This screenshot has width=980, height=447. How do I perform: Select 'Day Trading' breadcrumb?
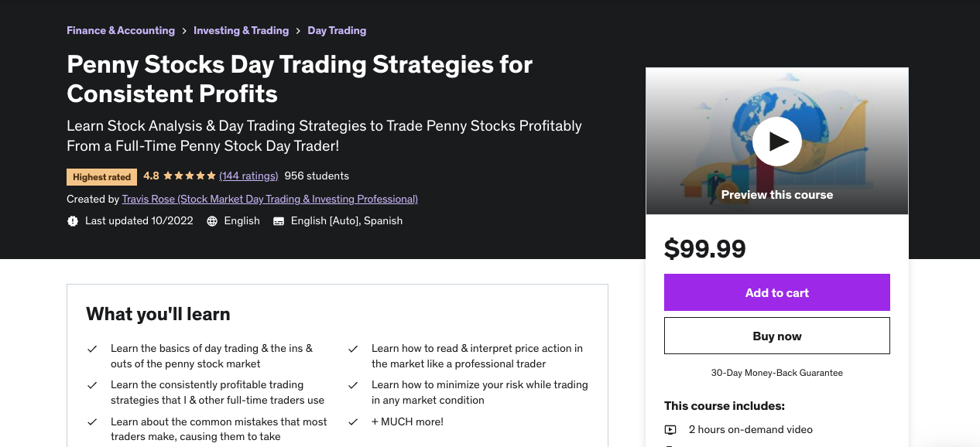point(337,30)
